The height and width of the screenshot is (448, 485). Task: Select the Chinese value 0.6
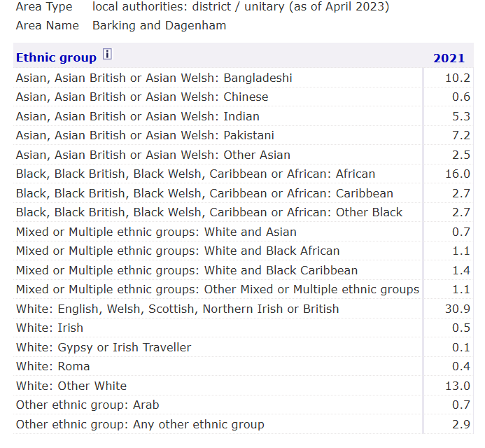click(x=461, y=97)
